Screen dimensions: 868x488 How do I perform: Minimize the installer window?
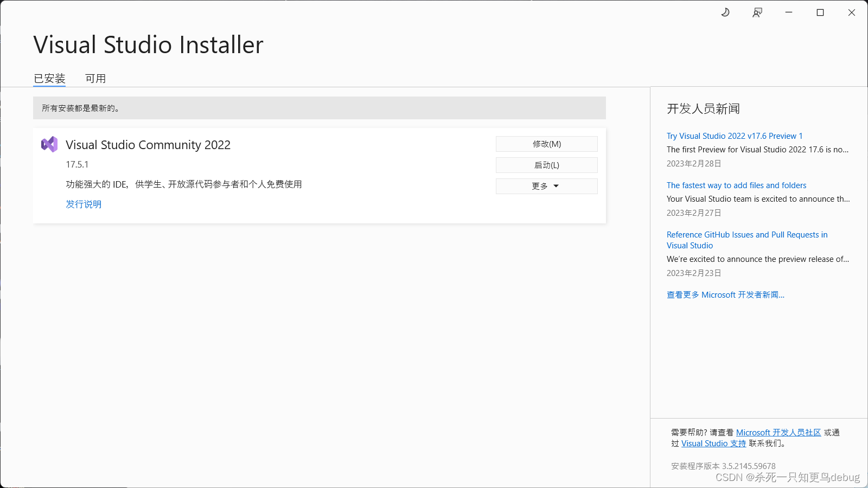click(789, 12)
